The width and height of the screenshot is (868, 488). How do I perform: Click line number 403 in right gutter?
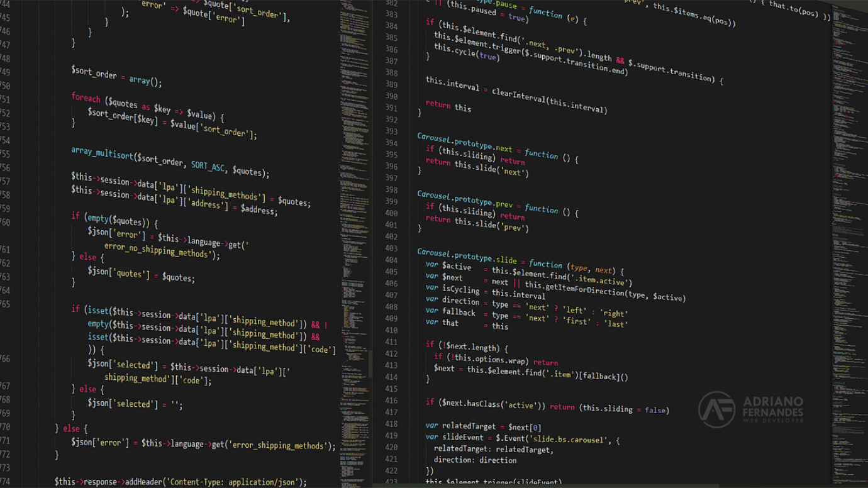391,248
